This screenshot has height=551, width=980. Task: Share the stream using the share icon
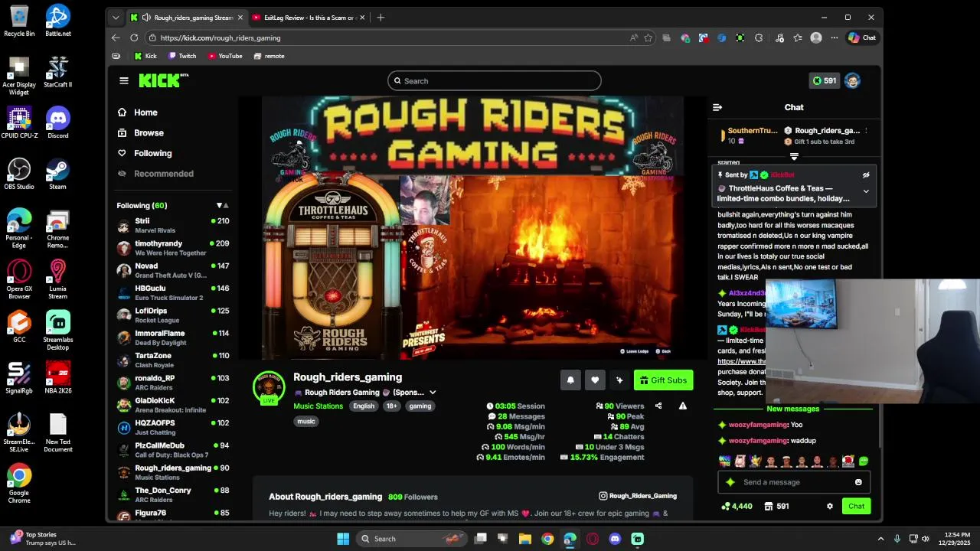point(658,406)
